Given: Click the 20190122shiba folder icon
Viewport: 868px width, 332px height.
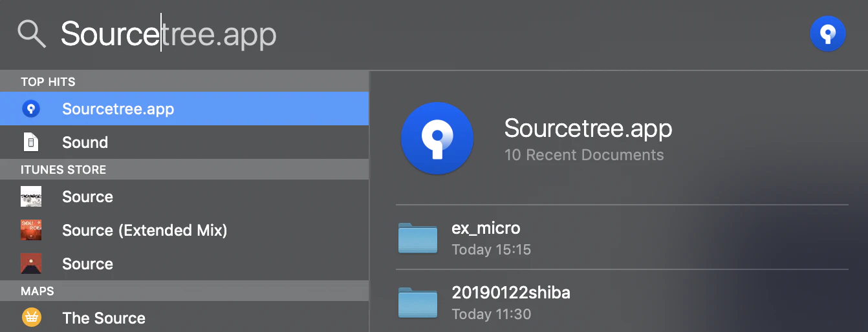Looking at the screenshot, I should click(x=418, y=302).
